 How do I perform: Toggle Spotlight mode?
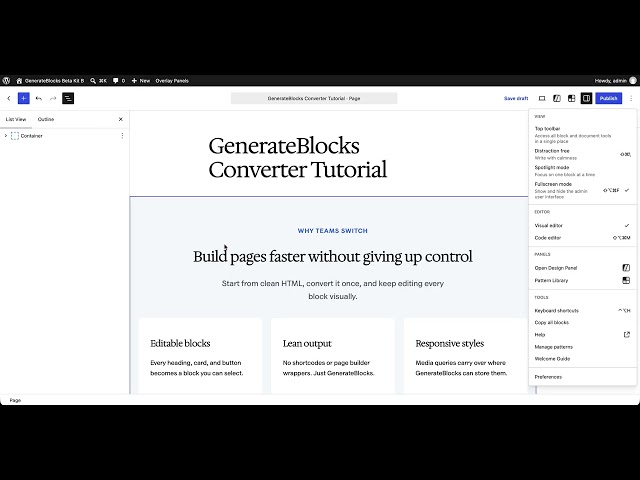coord(582,171)
